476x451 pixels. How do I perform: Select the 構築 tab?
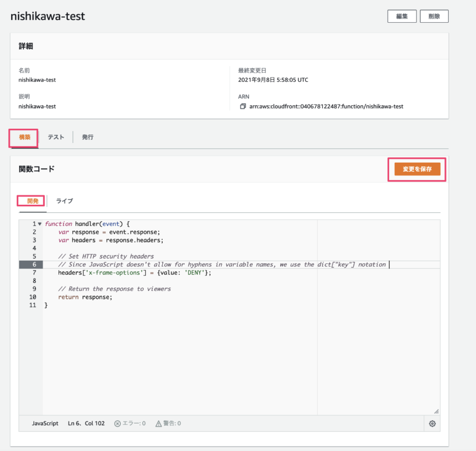(23, 137)
